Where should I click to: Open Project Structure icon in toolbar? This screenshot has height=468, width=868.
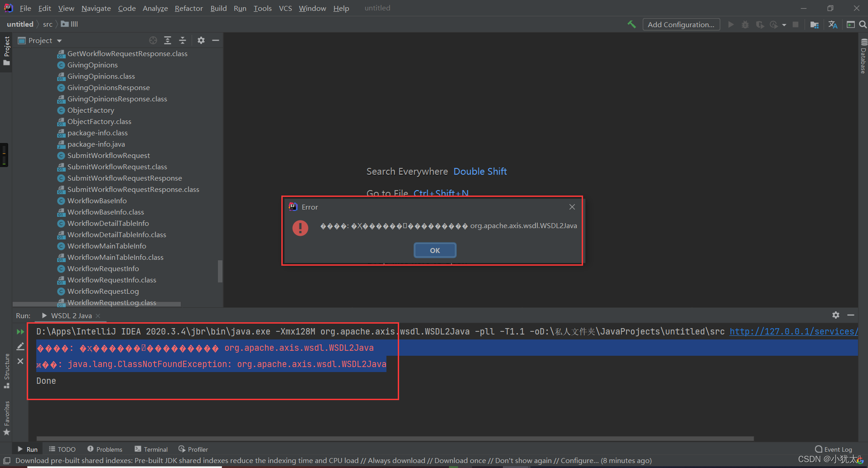click(x=815, y=24)
